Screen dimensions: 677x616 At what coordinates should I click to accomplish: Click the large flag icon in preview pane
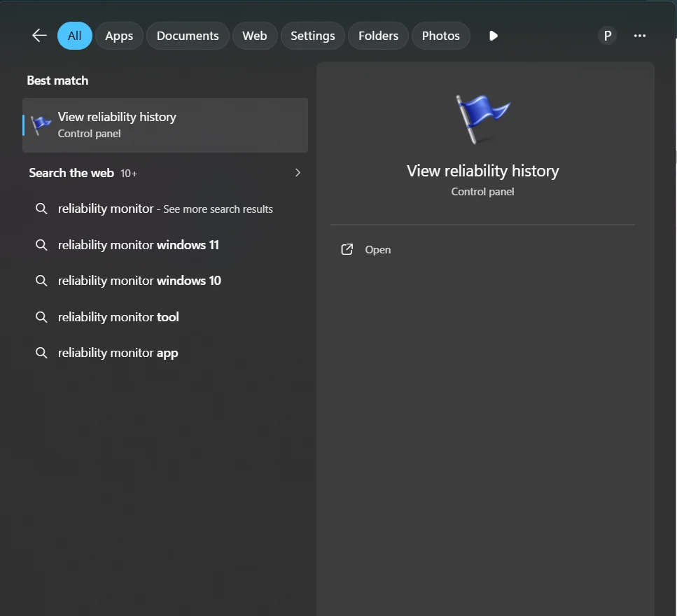[482, 119]
